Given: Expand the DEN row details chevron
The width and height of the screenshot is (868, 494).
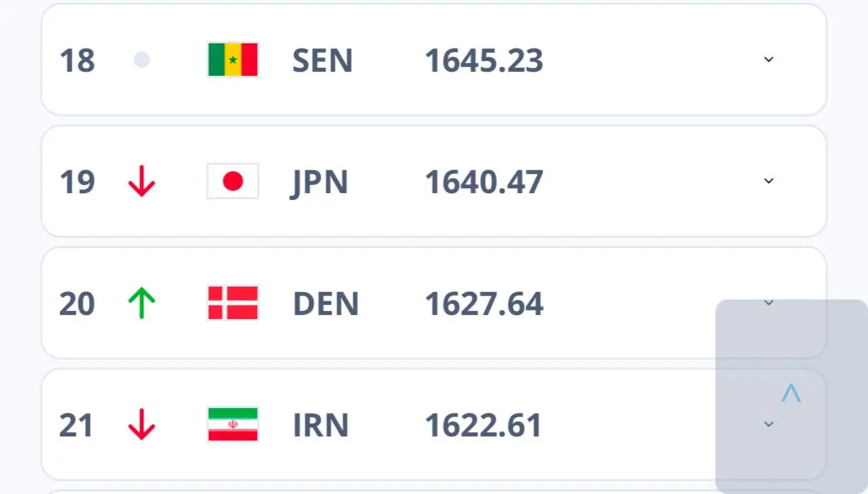Looking at the screenshot, I should [x=768, y=303].
